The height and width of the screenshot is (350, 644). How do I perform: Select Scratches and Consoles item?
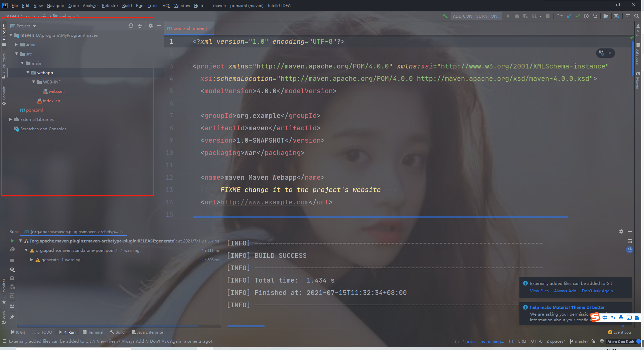[x=43, y=129]
